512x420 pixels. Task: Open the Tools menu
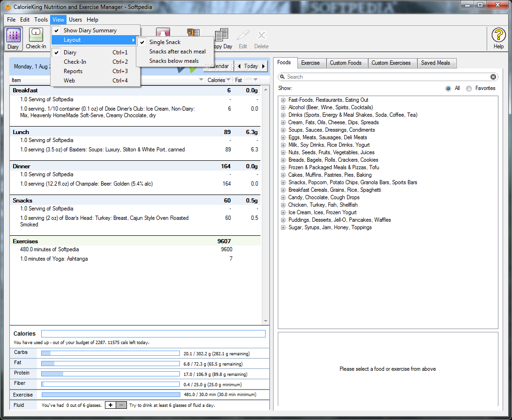point(41,20)
